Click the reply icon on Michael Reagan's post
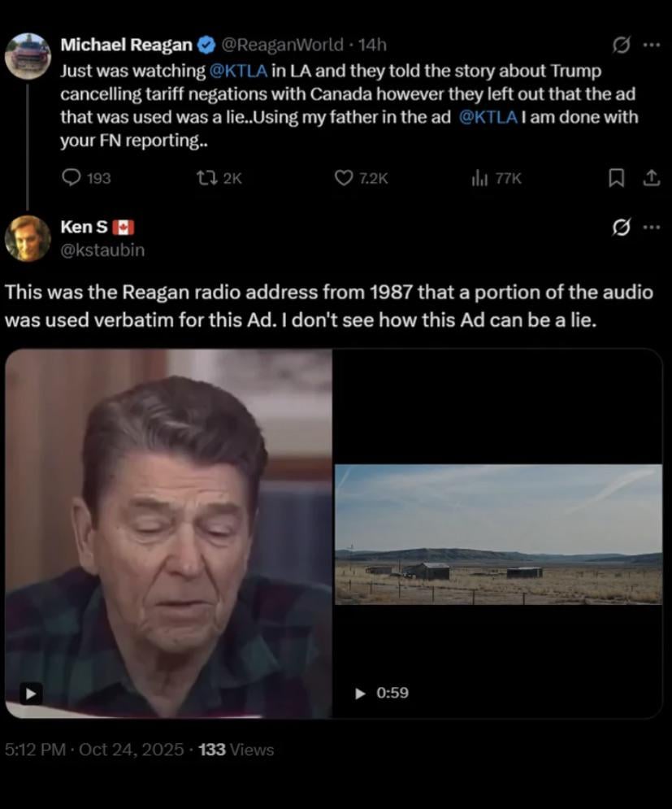 click(x=72, y=177)
